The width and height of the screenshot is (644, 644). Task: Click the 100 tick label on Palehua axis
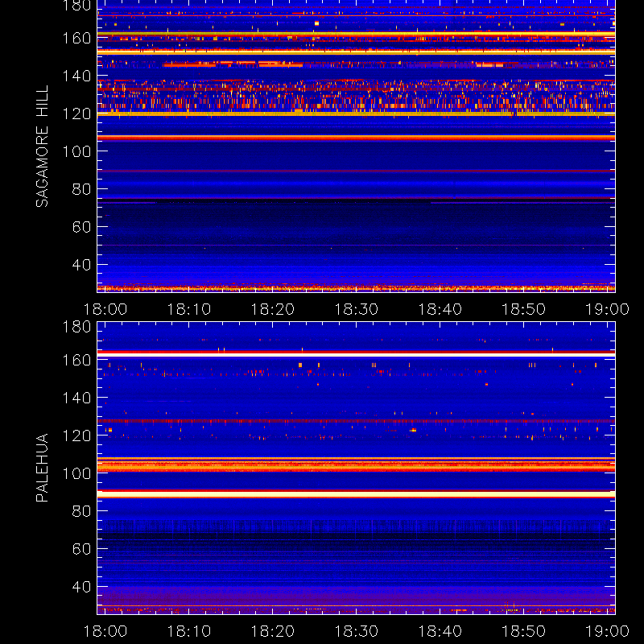click(76, 473)
